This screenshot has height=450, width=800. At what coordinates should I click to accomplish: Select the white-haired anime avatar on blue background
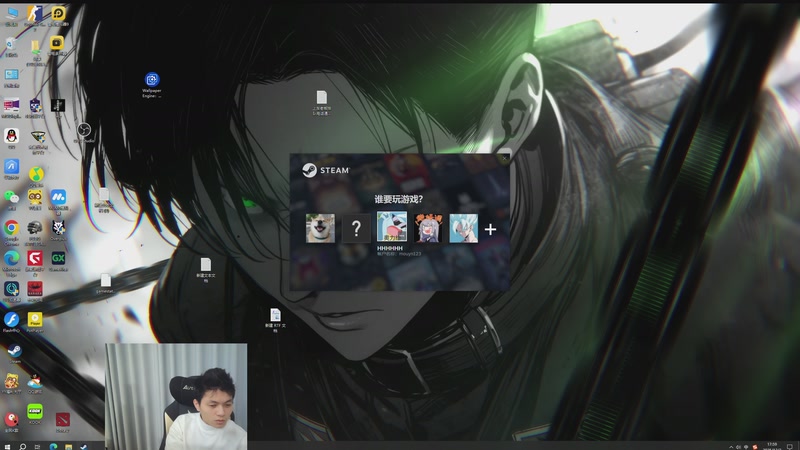pos(464,228)
